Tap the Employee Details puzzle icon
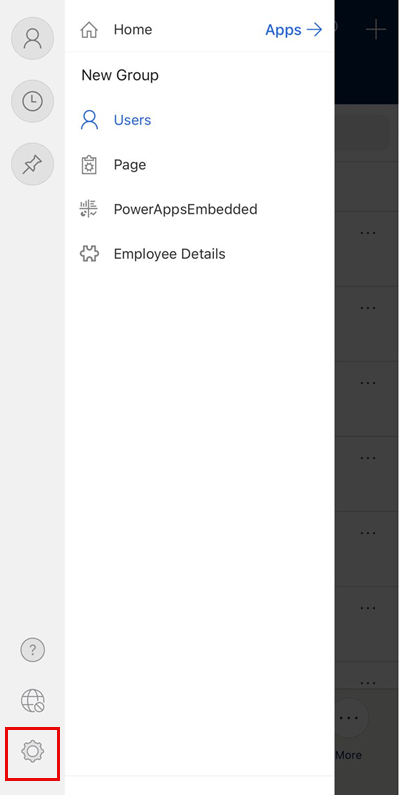 pyautogui.click(x=89, y=254)
